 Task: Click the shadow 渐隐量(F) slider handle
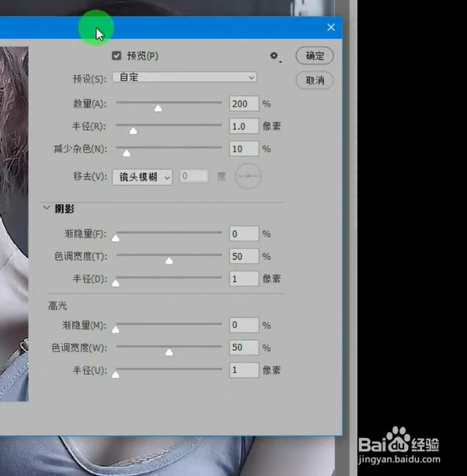click(116, 238)
